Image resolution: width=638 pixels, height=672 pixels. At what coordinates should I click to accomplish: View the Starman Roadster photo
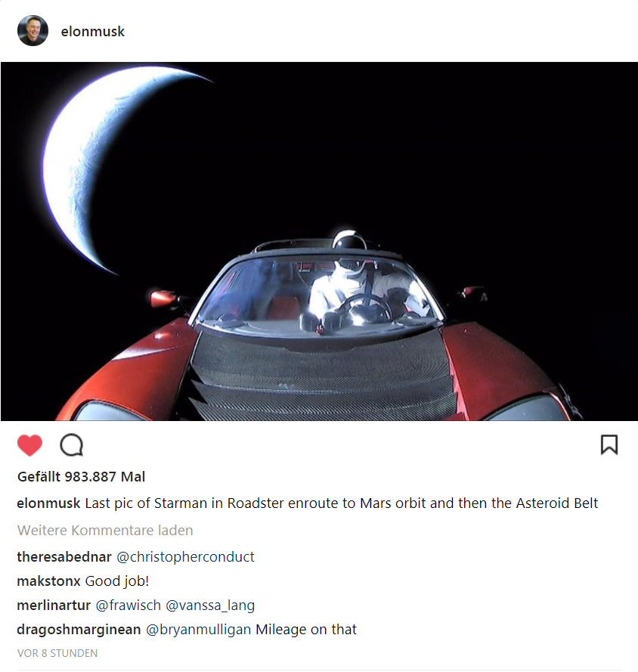(319, 241)
